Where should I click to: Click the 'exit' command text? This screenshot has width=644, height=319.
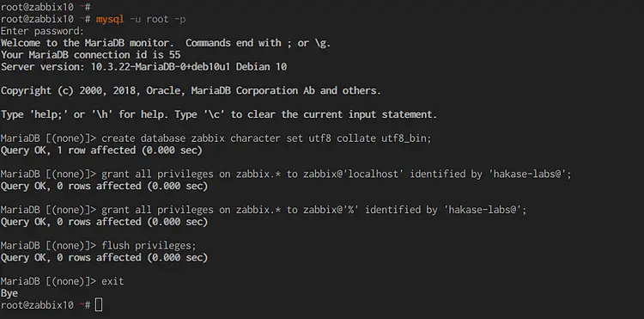click(112, 281)
